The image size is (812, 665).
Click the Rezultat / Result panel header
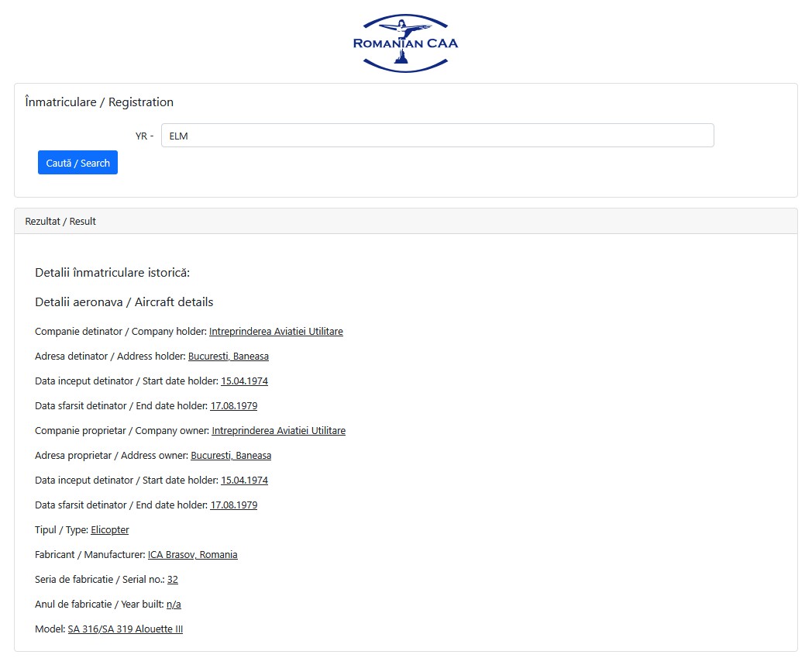click(x=60, y=222)
